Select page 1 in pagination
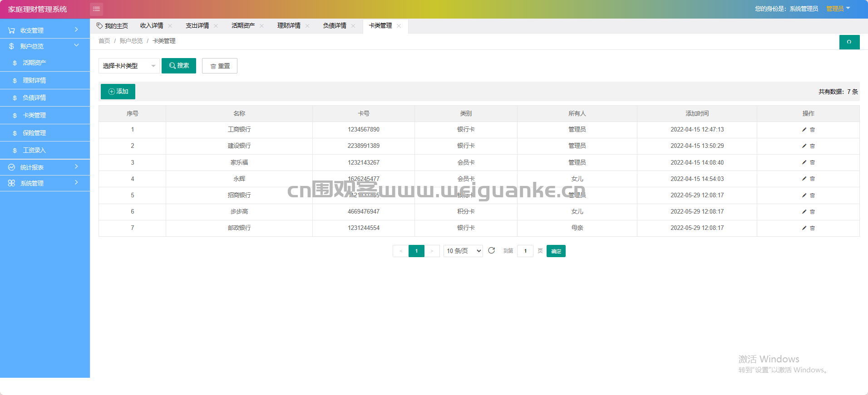Image resolution: width=868 pixels, height=395 pixels. click(x=416, y=251)
